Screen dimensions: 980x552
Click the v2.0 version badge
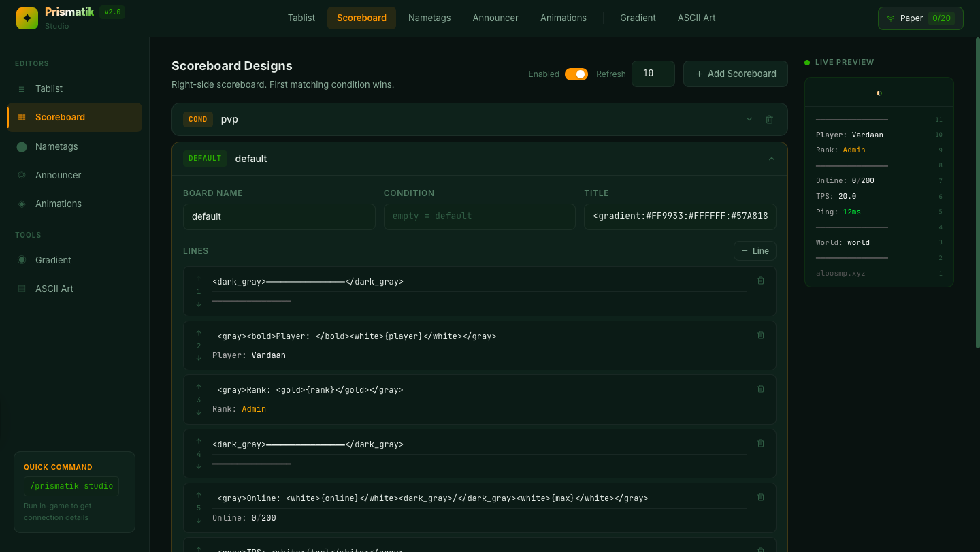pyautogui.click(x=112, y=12)
